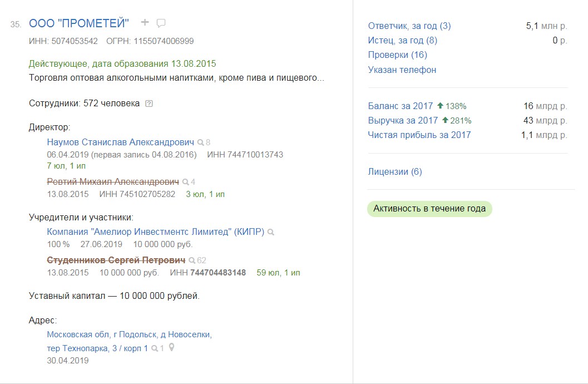
Task: Click the Указан телефон link
Action: pyautogui.click(x=402, y=70)
